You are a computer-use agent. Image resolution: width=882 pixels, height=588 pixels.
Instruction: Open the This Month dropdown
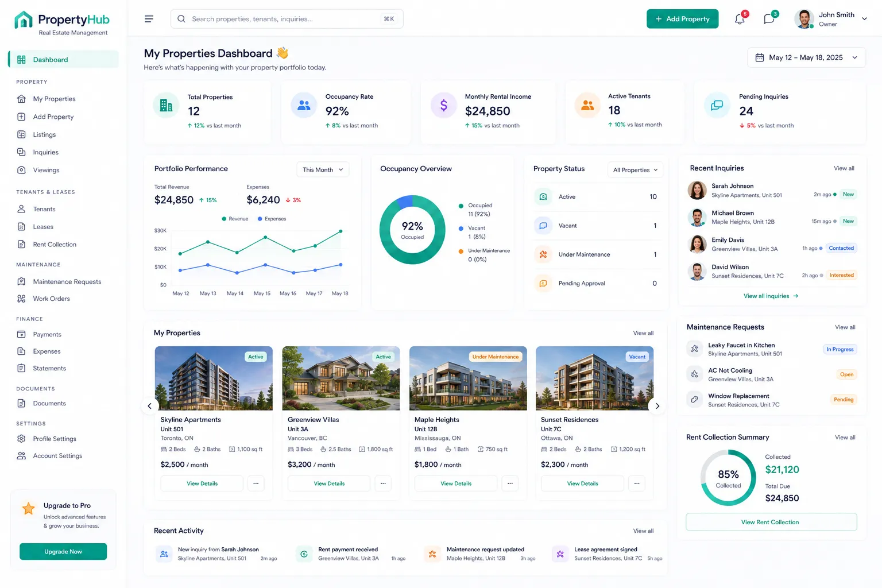point(323,170)
